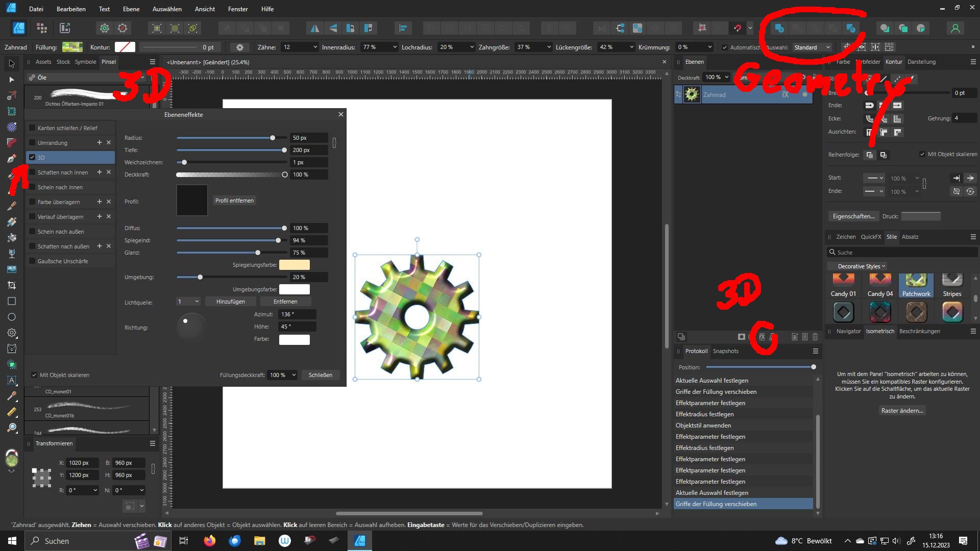
Task: Click the Entfernen light source button
Action: click(x=285, y=302)
